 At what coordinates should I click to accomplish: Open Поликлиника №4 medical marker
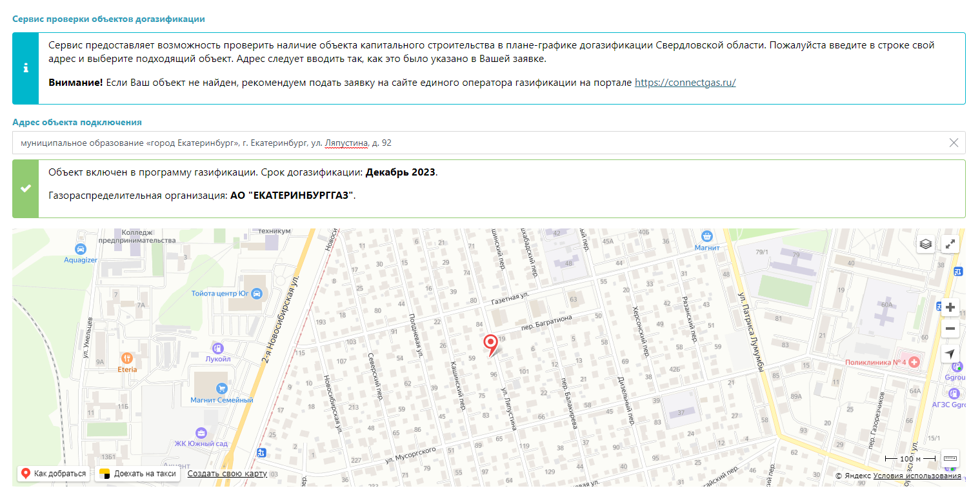click(914, 363)
